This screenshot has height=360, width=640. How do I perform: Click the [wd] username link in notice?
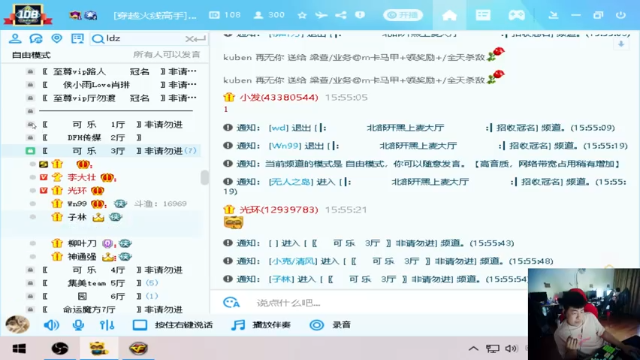(279, 128)
